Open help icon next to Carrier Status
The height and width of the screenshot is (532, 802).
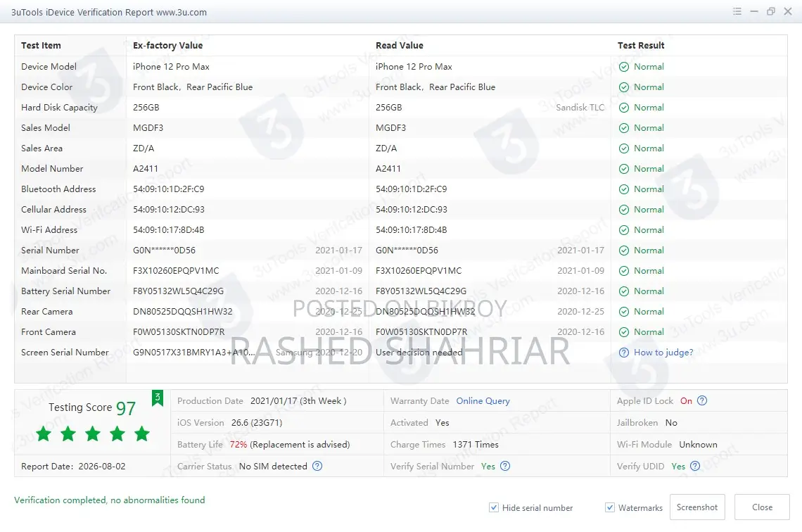pos(317,466)
